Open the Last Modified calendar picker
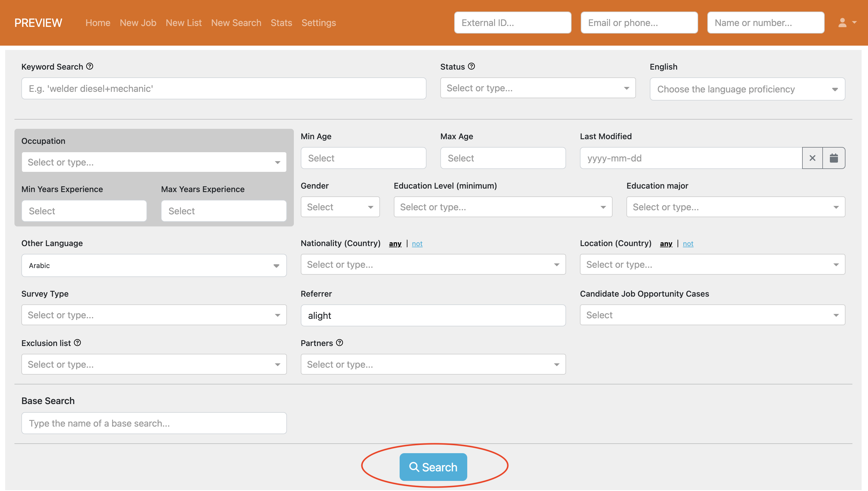 (834, 158)
